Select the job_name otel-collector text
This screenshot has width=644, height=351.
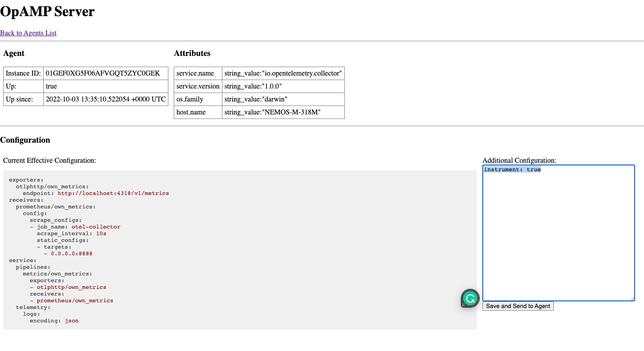[x=96, y=227]
